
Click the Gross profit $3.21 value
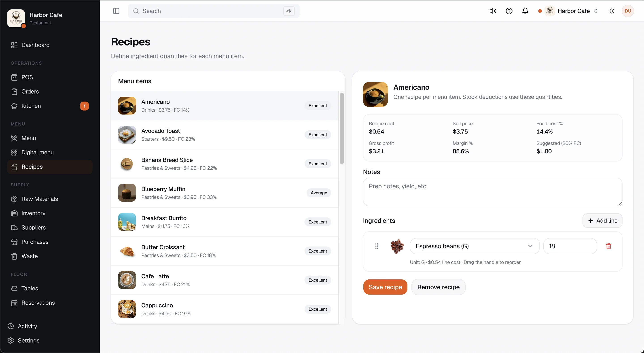coord(376,151)
